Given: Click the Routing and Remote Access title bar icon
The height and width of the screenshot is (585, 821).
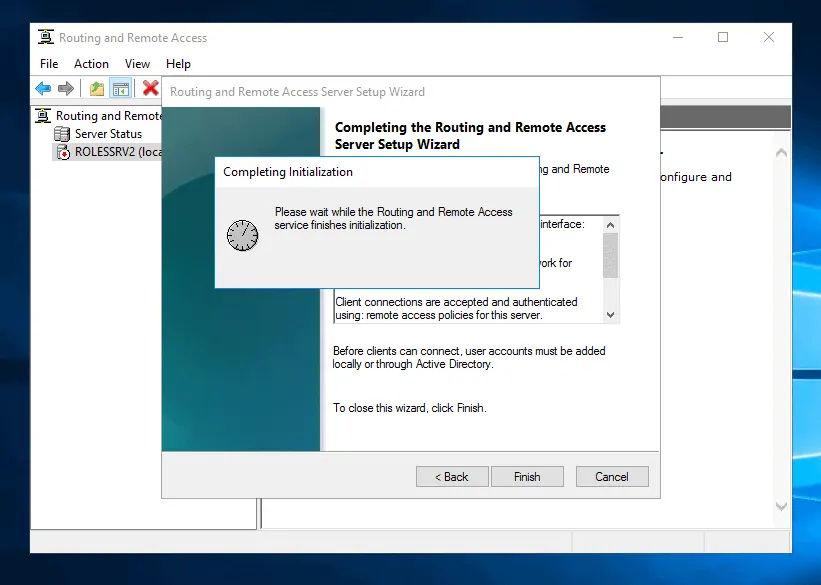Looking at the screenshot, I should click(45, 37).
